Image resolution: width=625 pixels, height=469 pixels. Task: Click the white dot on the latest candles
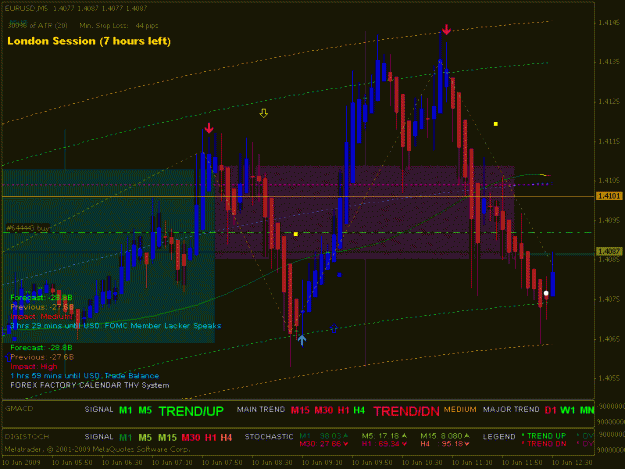546,293
